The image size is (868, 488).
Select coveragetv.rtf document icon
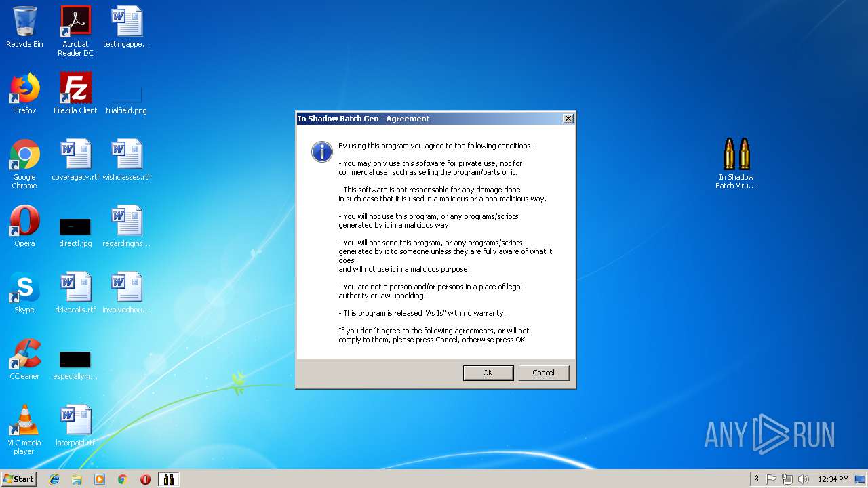[x=75, y=160]
